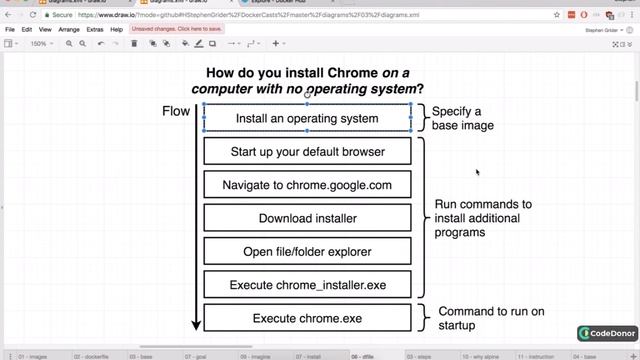Click the horizontal canvas scrollbar
Screen dimensions: 640x360
[x=196, y=347]
